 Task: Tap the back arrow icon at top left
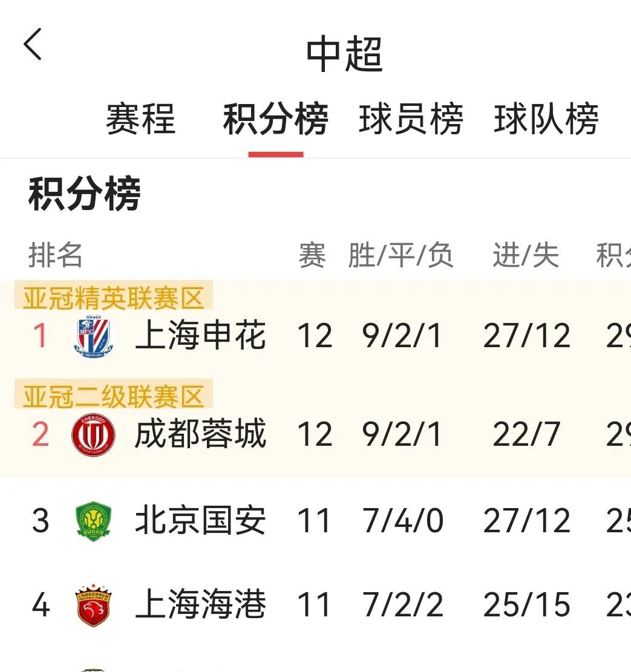click(x=33, y=45)
